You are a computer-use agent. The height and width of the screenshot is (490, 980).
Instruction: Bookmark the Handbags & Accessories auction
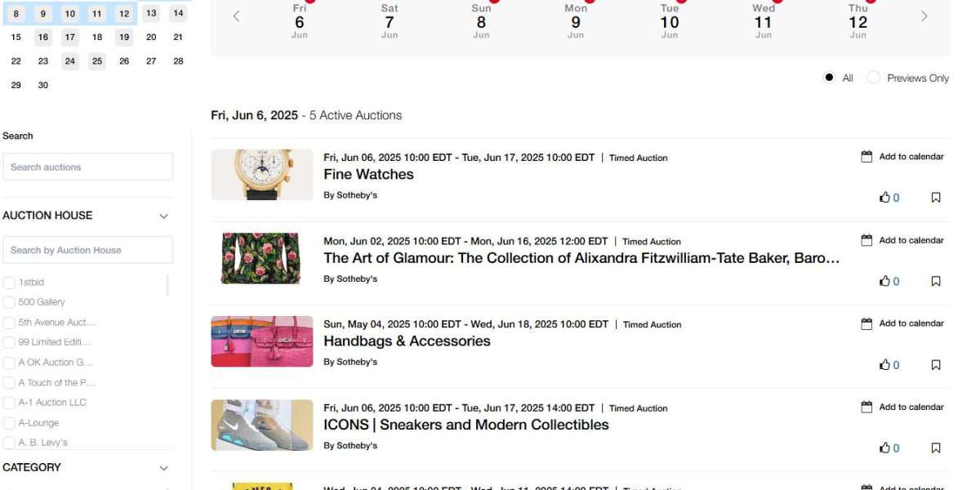click(x=936, y=365)
